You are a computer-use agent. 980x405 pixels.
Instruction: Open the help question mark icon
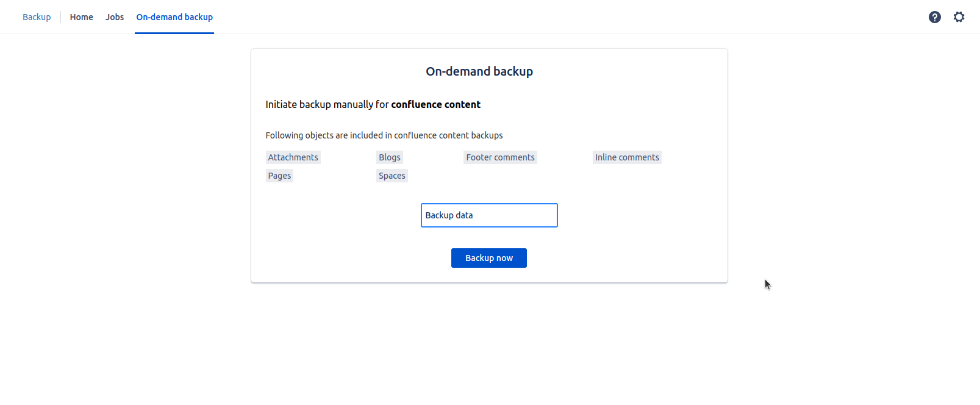(934, 17)
